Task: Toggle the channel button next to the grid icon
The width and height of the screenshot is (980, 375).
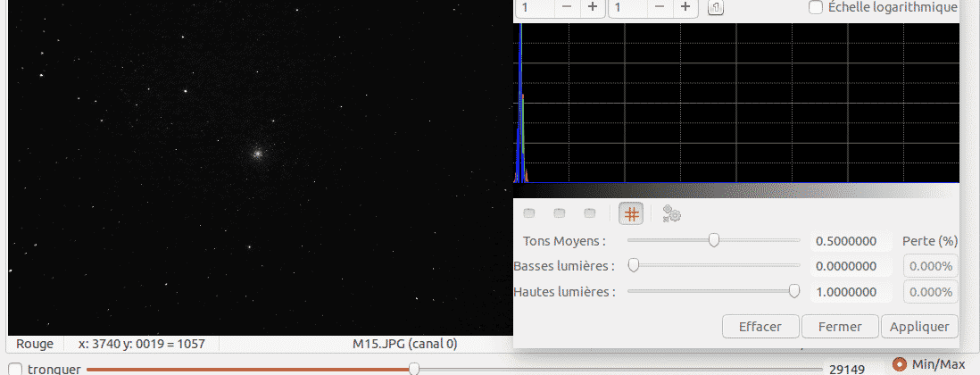Action: tap(590, 213)
